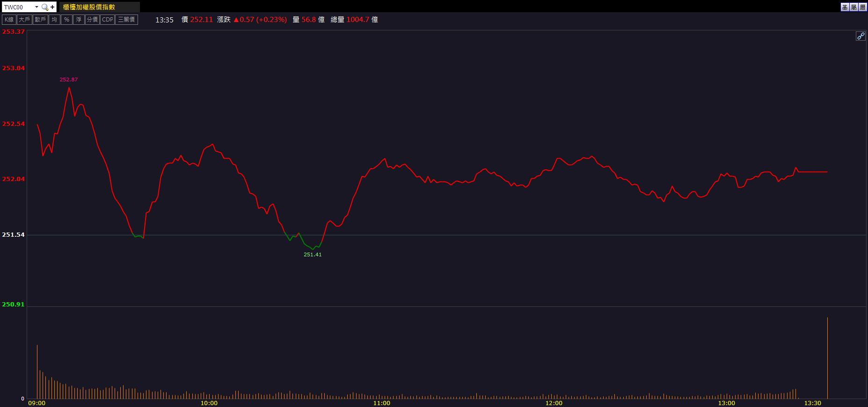
Task: Click the ▲0.57 (+0.23%) change value
Action: point(260,20)
